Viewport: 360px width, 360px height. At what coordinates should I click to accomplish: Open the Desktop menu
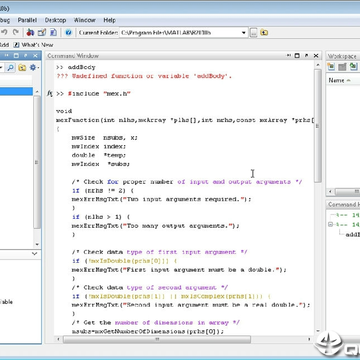55,20
